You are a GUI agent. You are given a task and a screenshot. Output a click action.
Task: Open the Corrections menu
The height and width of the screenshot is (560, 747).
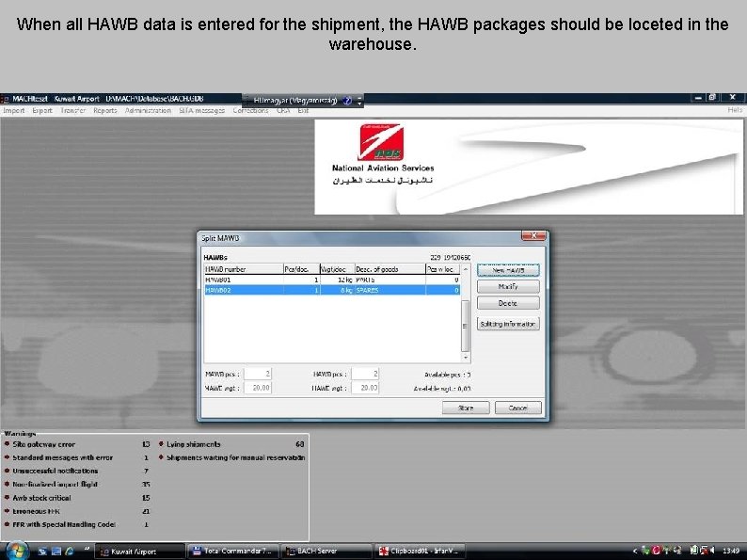[x=250, y=110]
